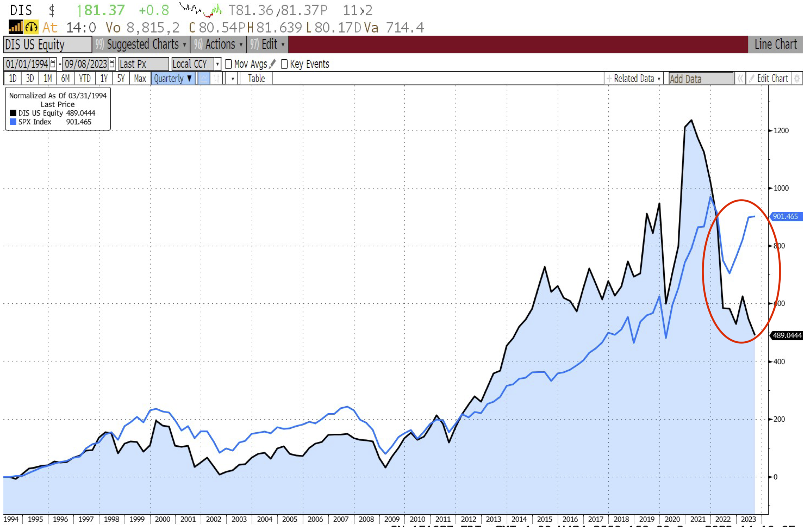The height and width of the screenshot is (527, 812).
Task: Select the candlestick chart style icon
Action: coord(216,79)
